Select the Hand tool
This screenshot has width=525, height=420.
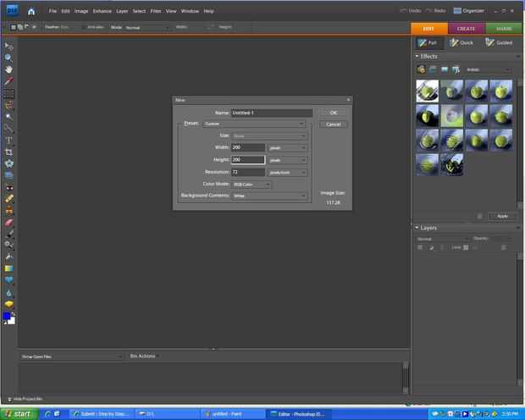[x=9, y=69]
